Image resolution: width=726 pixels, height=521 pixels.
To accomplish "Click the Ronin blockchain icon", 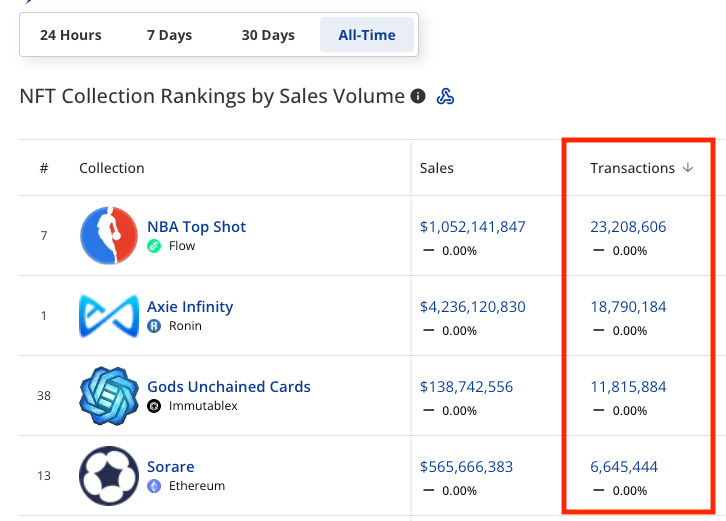I will 154,326.
